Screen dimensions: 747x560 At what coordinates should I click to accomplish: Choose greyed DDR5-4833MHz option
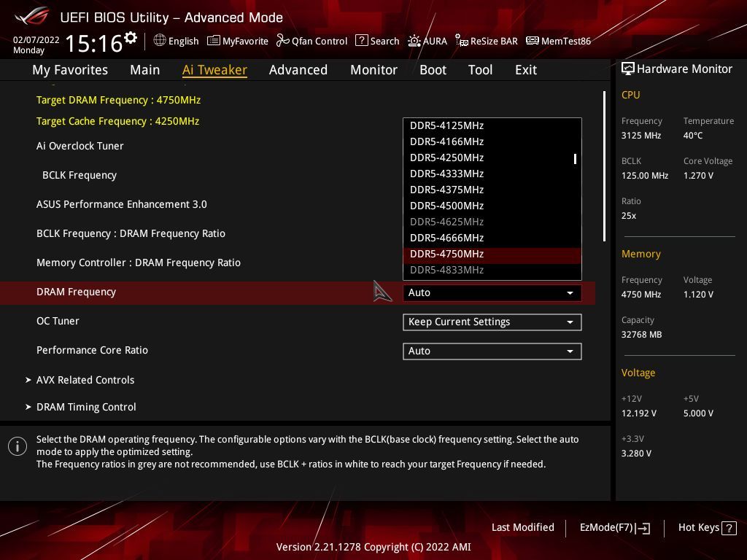[x=492, y=271]
